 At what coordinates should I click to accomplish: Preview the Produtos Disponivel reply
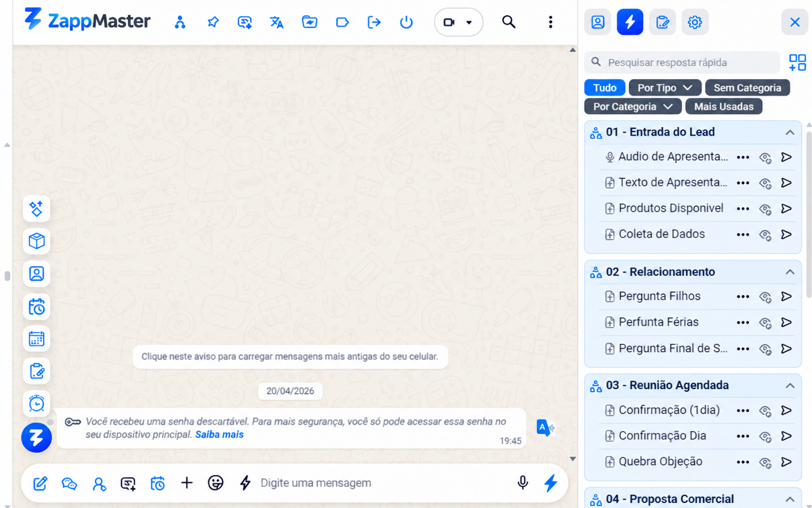[x=765, y=209]
